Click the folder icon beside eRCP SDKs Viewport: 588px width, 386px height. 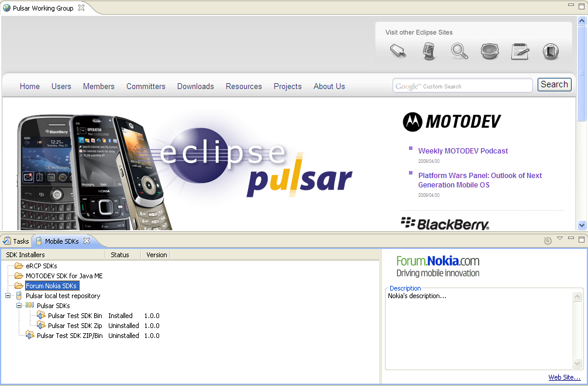point(19,266)
